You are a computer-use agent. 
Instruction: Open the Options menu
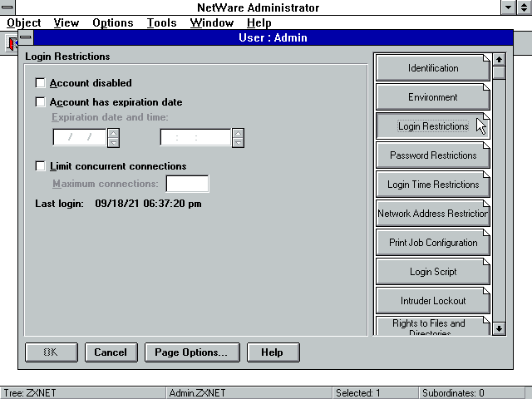113,22
